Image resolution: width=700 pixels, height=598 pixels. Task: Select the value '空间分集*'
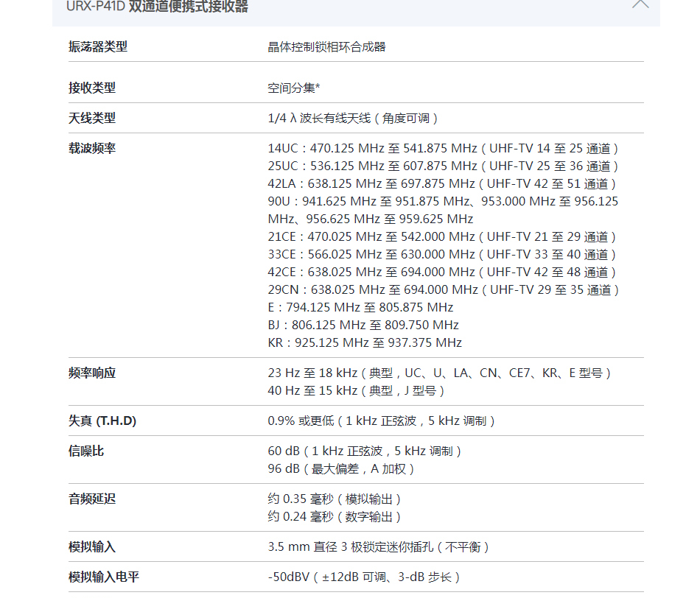point(294,88)
